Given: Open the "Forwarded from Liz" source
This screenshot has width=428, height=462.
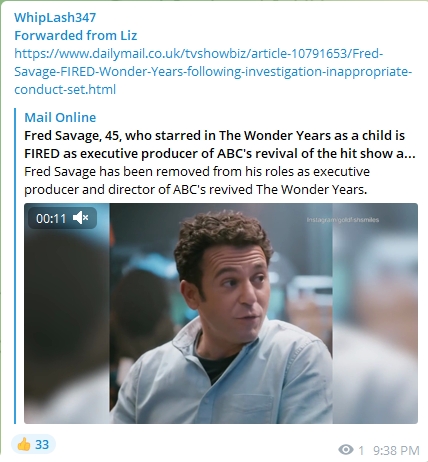Looking at the screenshot, I should (76, 35).
